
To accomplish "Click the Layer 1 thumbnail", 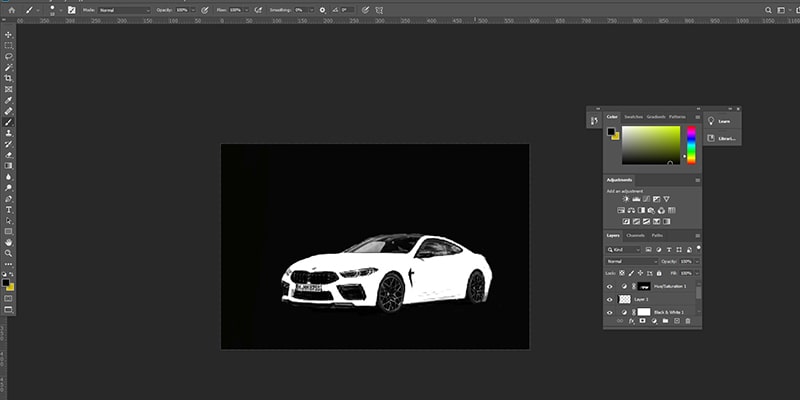I will click(x=624, y=299).
